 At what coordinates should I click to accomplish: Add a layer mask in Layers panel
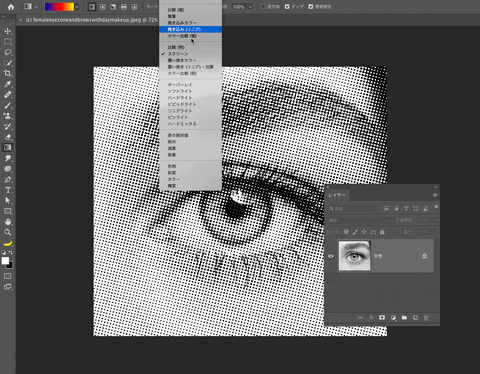[x=382, y=318]
